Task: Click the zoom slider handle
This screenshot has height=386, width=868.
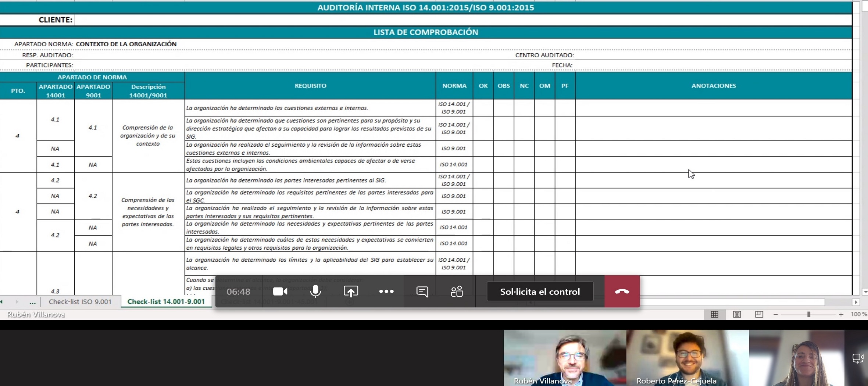Action: pos(808,314)
